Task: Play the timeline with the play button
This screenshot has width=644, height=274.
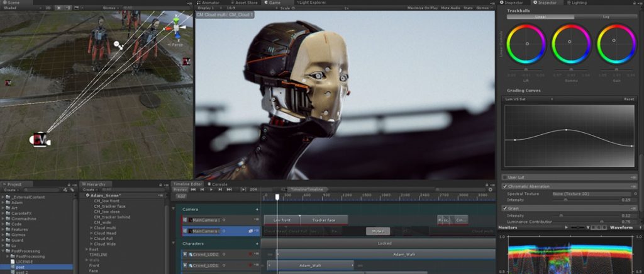Action: [211, 189]
